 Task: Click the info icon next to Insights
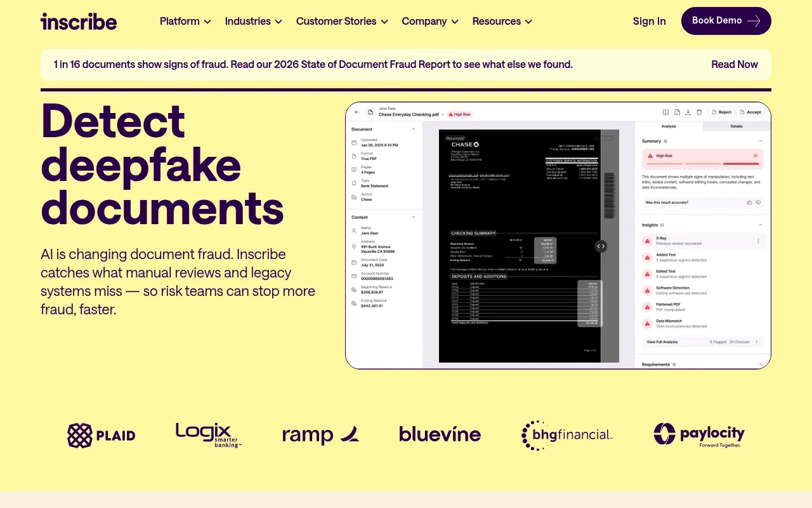pyautogui.click(x=662, y=225)
